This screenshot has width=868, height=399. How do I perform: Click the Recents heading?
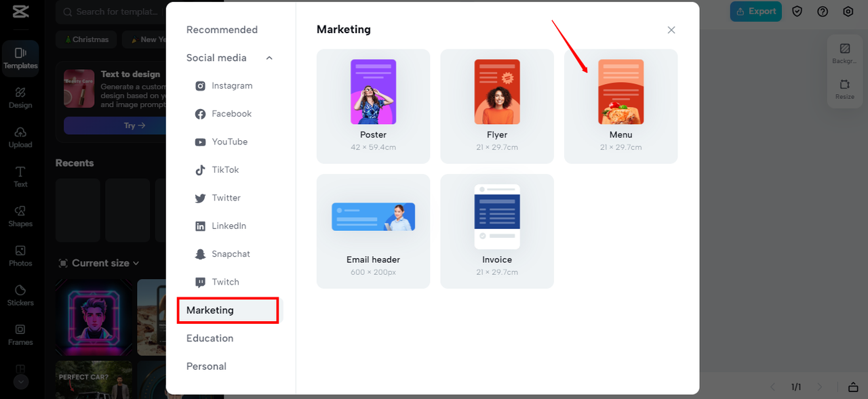click(x=75, y=163)
